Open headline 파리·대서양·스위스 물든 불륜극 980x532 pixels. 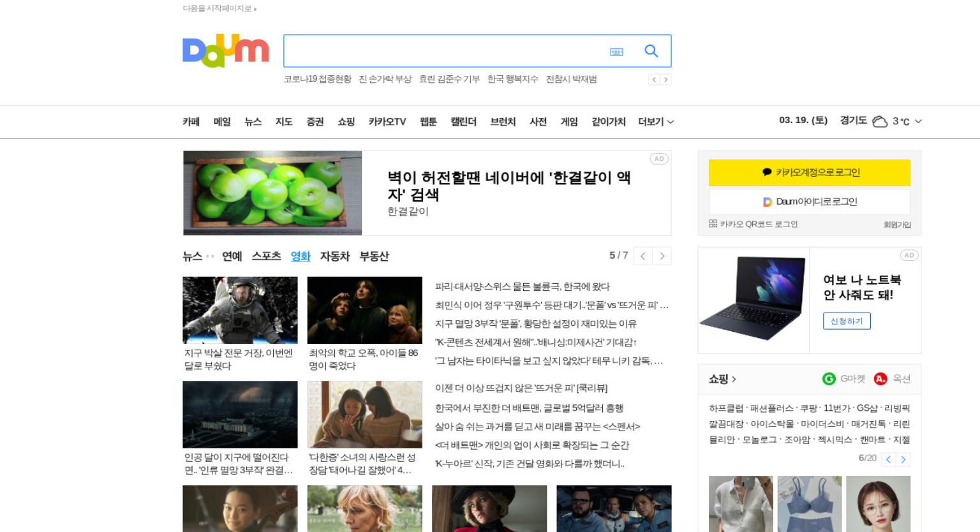tap(523, 287)
